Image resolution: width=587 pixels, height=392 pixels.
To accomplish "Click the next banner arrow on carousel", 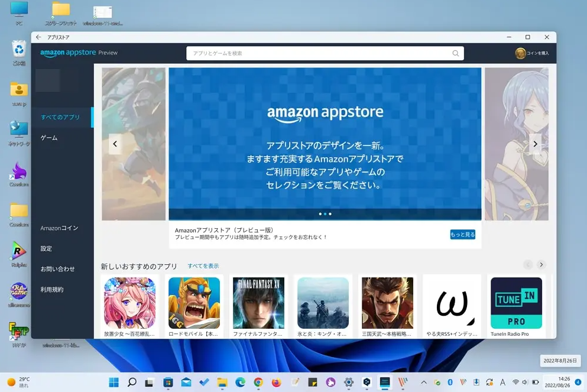I will pyautogui.click(x=536, y=144).
